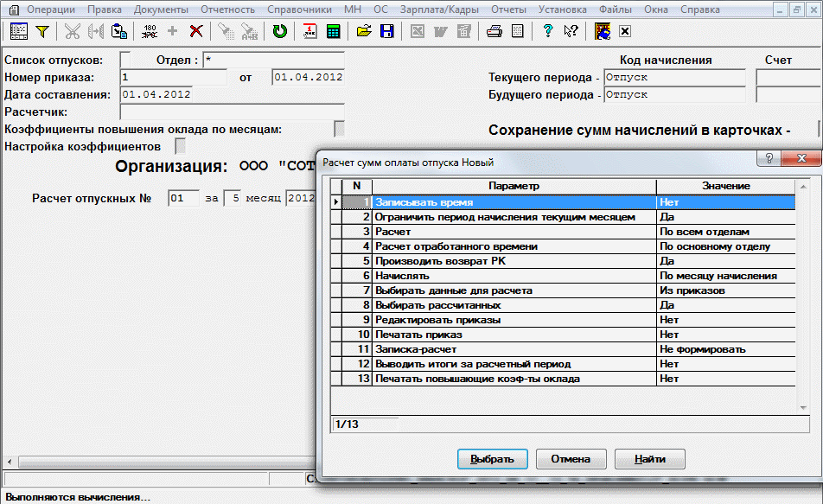Click the Найти button
Viewport: 823px width, 504px height.
pyautogui.click(x=650, y=459)
